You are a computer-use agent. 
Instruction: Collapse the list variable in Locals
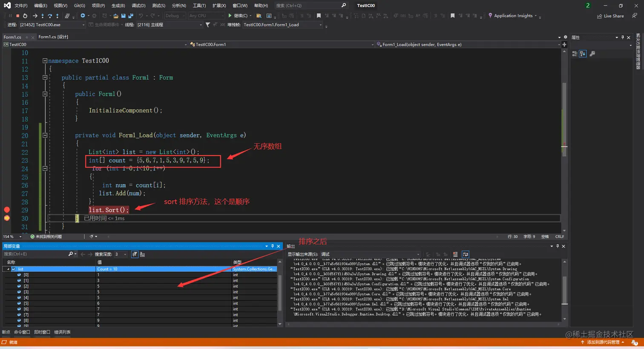tap(8, 269)
